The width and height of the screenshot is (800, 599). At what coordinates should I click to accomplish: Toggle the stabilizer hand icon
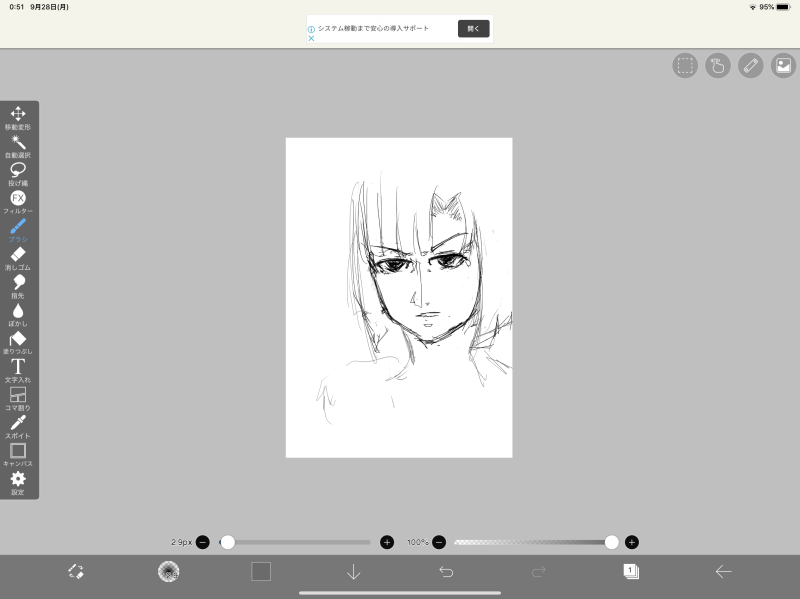click(x=718, y=66)
